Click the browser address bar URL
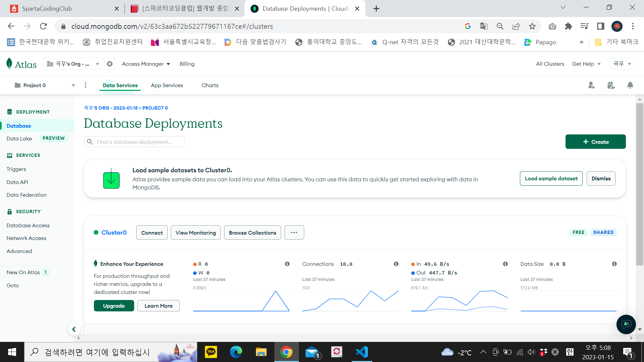This screenshot has width=644, height=362. [172, 26]
